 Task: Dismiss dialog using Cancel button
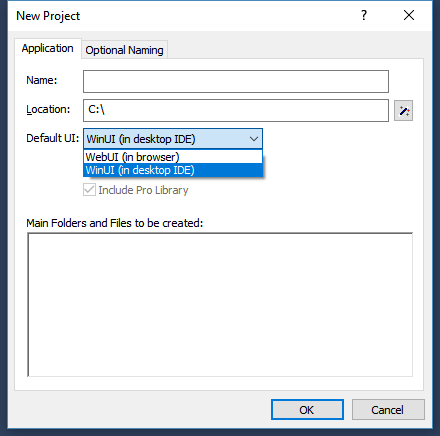[x=388, y=410]
